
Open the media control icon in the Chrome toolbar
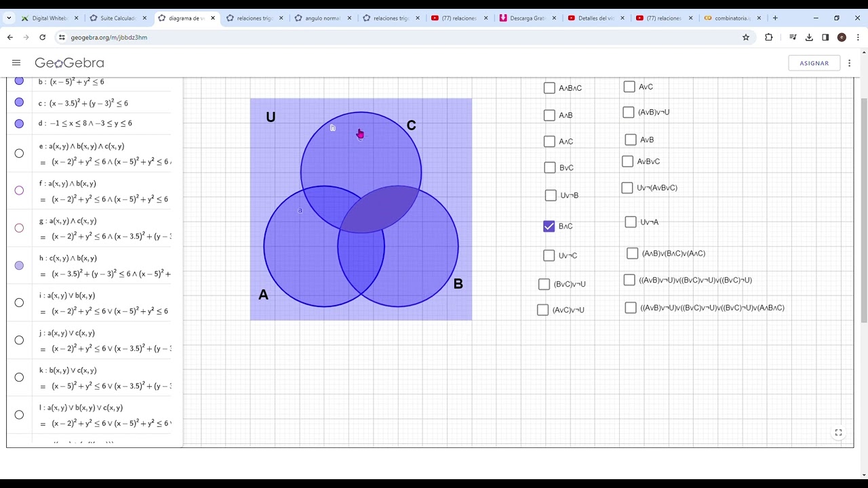pyautogui.click(x=793, y=37)
